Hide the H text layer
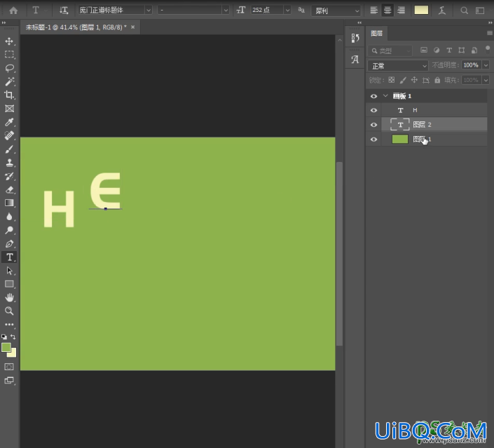Screen dimensions: 494x448 pos(373,110)
